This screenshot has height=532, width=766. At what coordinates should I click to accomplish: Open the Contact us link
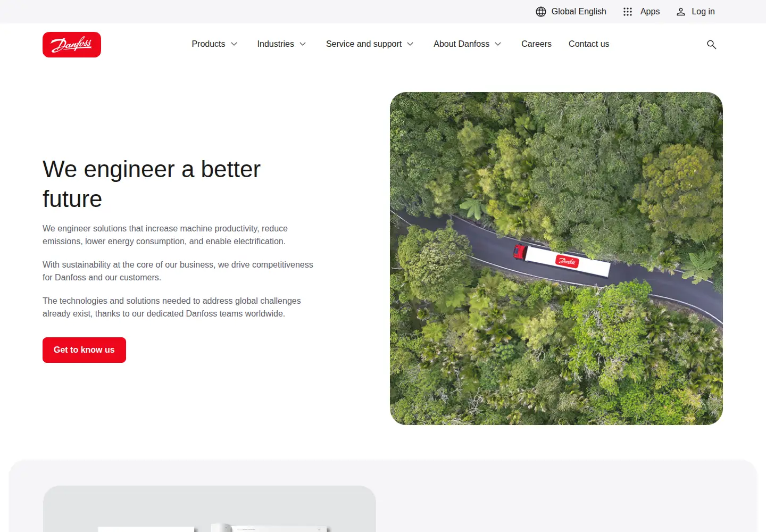[589, 44]
